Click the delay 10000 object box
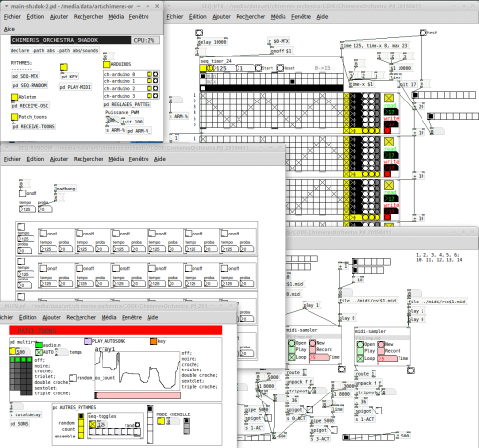479x448 pixels. tap(212, 42)
